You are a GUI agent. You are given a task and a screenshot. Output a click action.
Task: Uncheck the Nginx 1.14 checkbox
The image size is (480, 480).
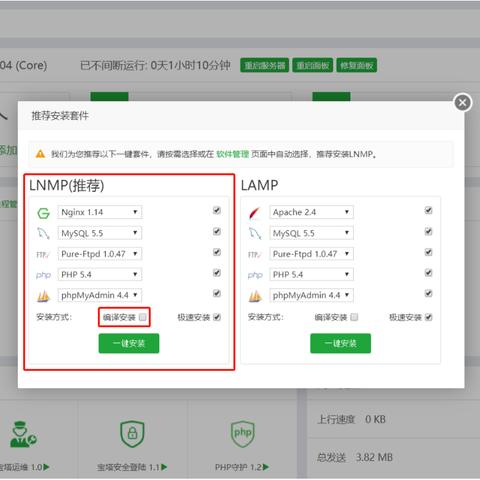click(x=217, y=210)
